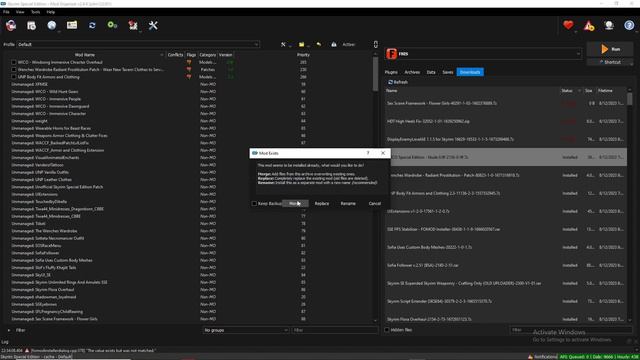Image resolution: width=640 pixels, height=360 pixels.
Task: Click Install Mod from archive icon
Action: point(31,26)
